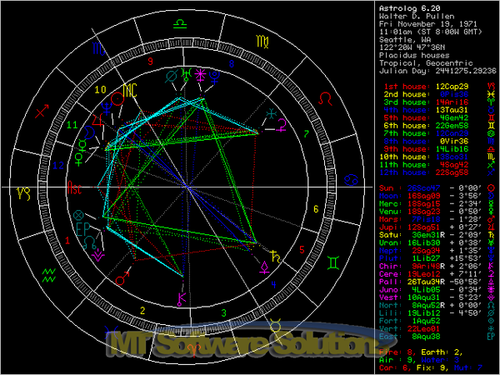The width and height of the screenshot is (500, 375).
Task: Click the 'Julian Day: 2441275.29236' line
Action: point(438,71)
